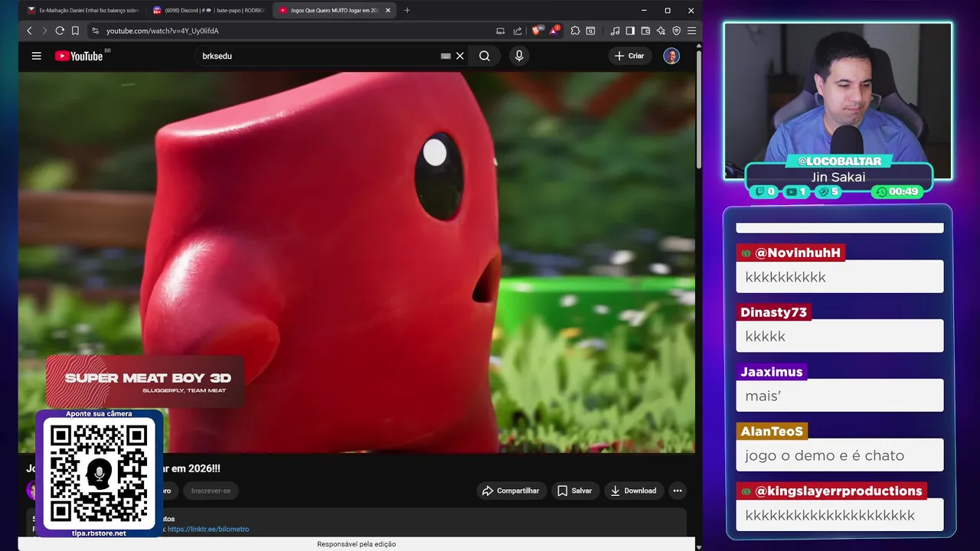Click the 'Jin Sakai' name label
This screenshot has height=551, width=980.
(x=838, y=178)
